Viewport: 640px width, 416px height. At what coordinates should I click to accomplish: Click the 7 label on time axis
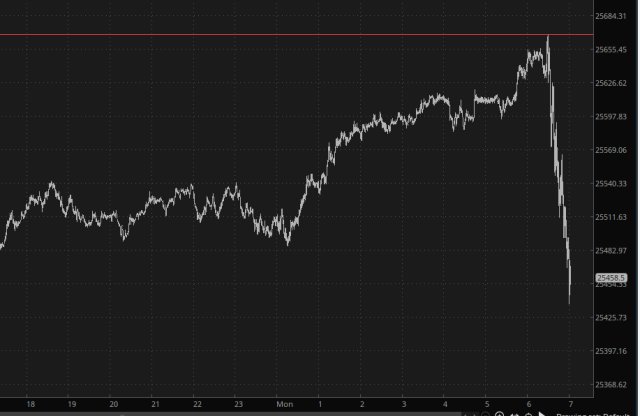[569, 404]
